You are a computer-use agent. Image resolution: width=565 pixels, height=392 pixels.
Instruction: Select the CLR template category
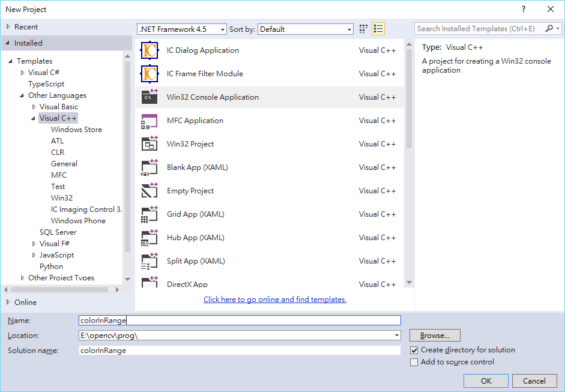[x=58, y=152]
